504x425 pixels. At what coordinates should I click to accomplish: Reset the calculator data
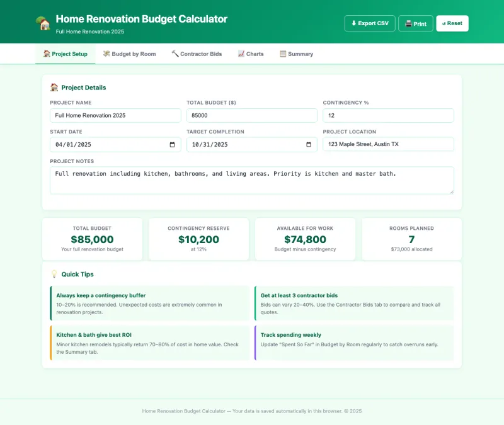[452, 23]
